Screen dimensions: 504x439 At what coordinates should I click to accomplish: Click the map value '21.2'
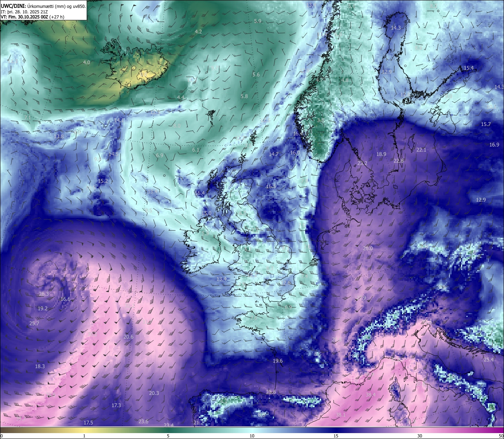[199, 422]
